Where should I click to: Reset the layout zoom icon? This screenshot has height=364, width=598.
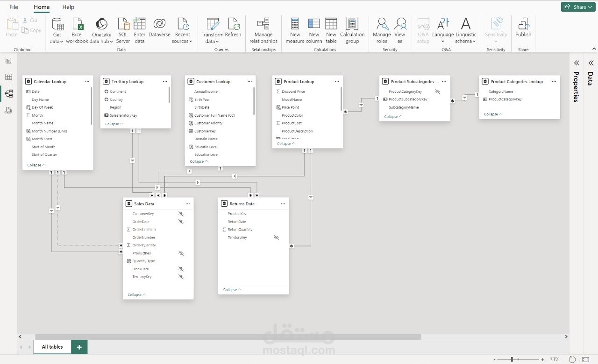572,359
